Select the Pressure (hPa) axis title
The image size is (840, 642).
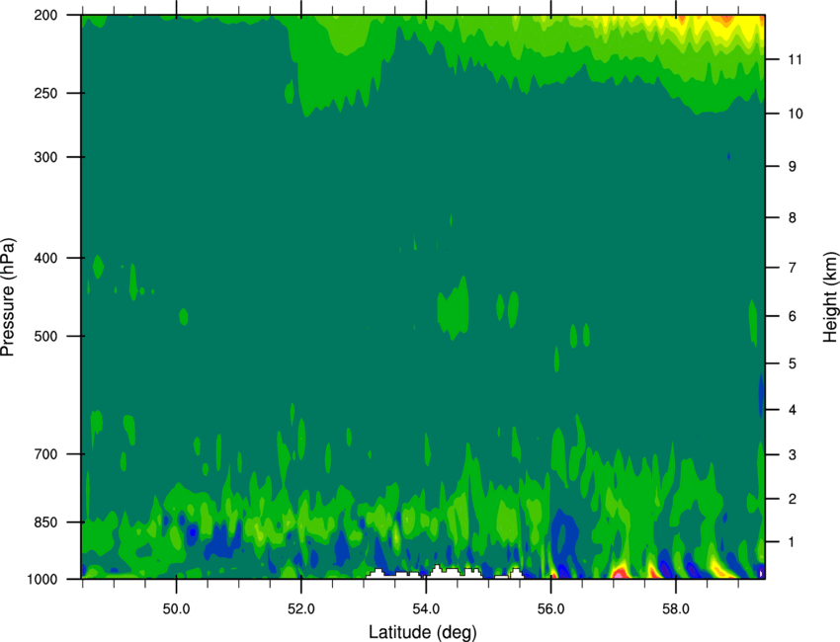point(8,297)
